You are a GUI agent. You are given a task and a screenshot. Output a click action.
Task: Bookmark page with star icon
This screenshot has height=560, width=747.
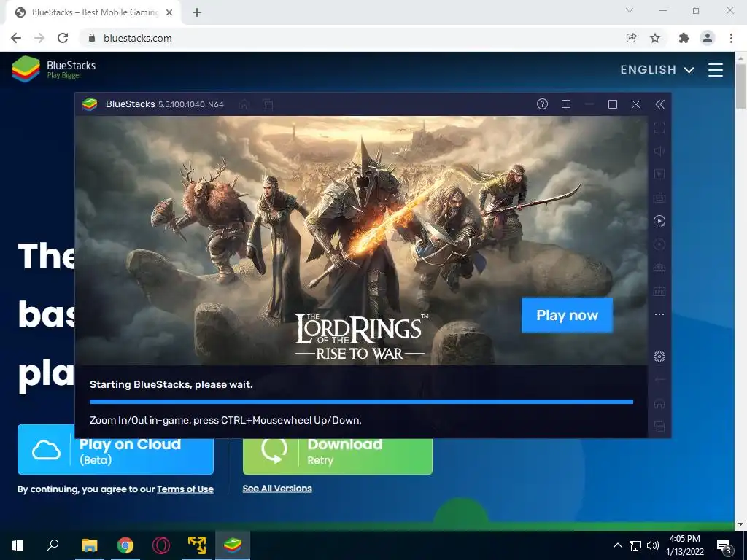pos(655,38)
